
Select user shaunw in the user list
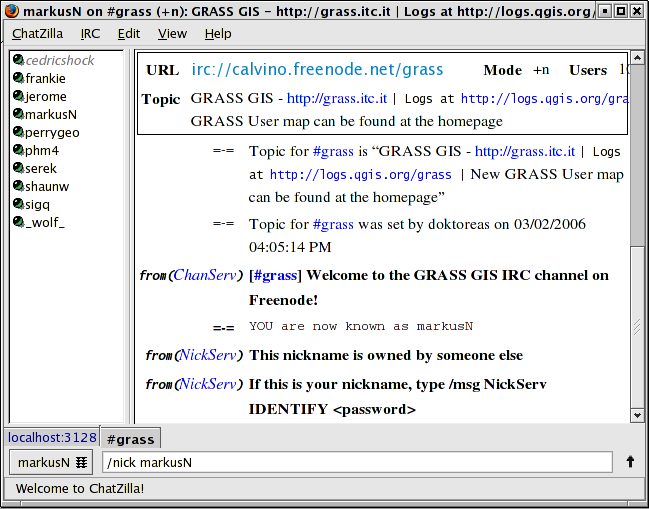point(47,187)
